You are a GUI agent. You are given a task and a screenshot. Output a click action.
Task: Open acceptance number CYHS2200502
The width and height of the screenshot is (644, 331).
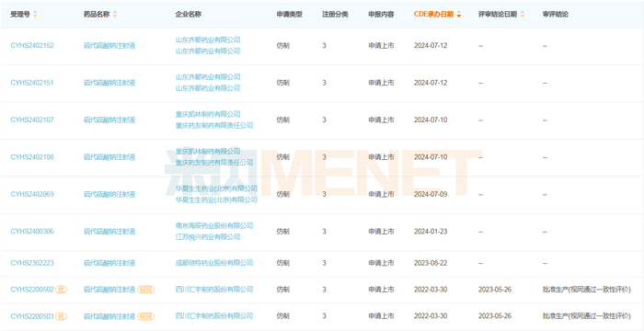pyautogui.click(x=32, y=290)
